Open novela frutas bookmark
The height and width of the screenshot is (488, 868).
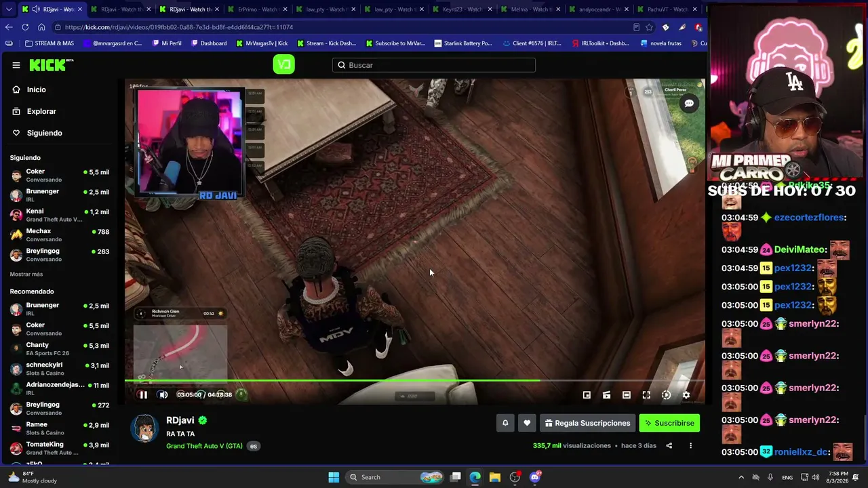tap(660, 43)
